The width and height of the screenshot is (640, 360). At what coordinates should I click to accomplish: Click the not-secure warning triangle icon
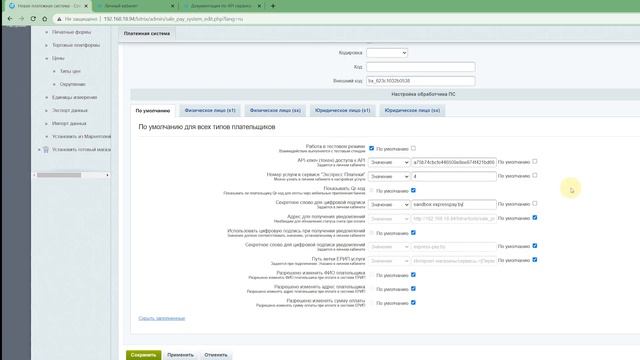[59, 19]
